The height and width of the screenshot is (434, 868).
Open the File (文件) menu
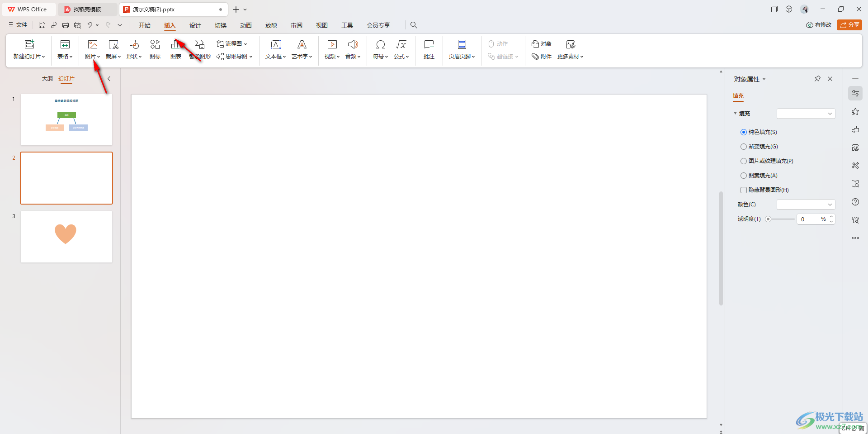click(x=18, y=25)
